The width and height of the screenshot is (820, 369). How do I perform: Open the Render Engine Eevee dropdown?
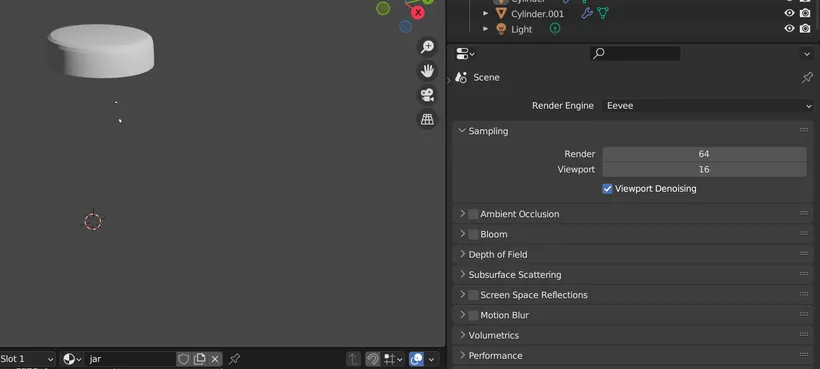[x=708, y=106]
